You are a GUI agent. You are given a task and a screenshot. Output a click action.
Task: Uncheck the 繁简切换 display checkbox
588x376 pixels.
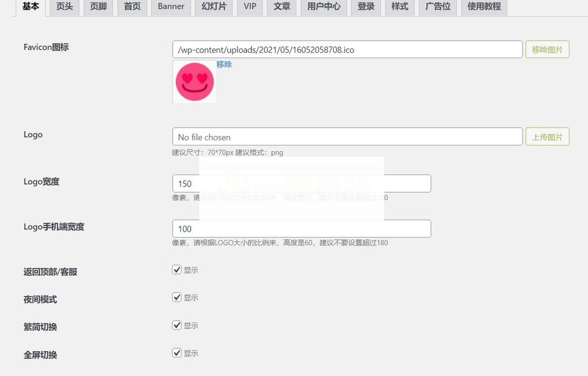pyautogui.click(x=177, y=325)
